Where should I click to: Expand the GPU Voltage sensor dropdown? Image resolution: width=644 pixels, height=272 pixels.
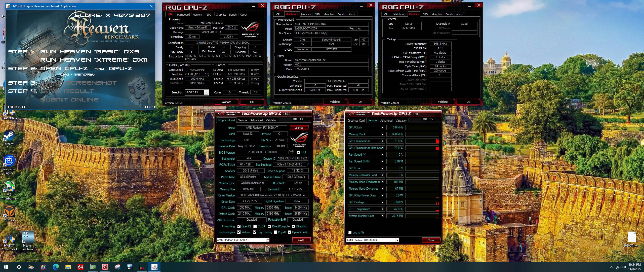[x=382, y=202]
